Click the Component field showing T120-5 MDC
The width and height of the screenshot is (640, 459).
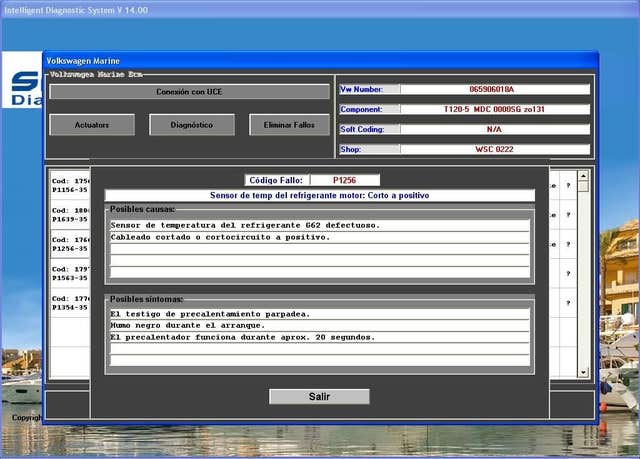[494, 109]
